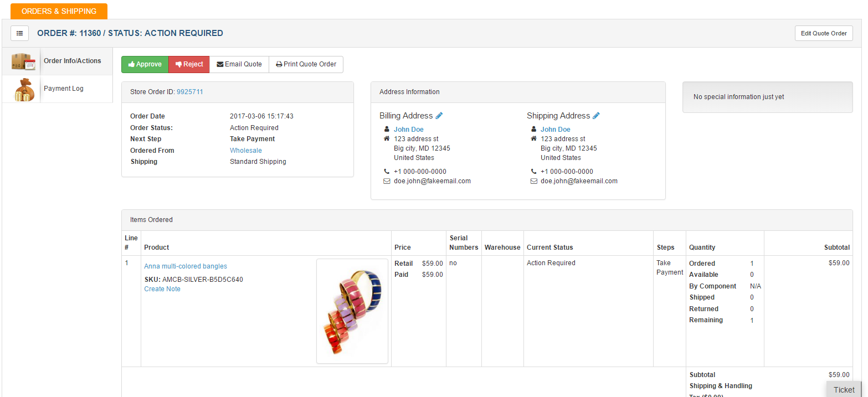Click shipping address home icon
Viewport: 868px width, 397px height.
pyautogui.click(x=533, y=139)
